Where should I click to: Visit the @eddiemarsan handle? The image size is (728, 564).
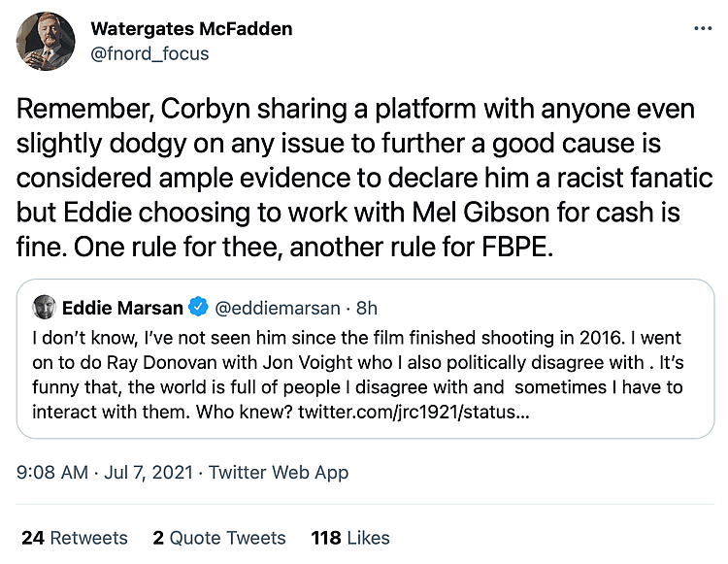click(x=277, y=308)
